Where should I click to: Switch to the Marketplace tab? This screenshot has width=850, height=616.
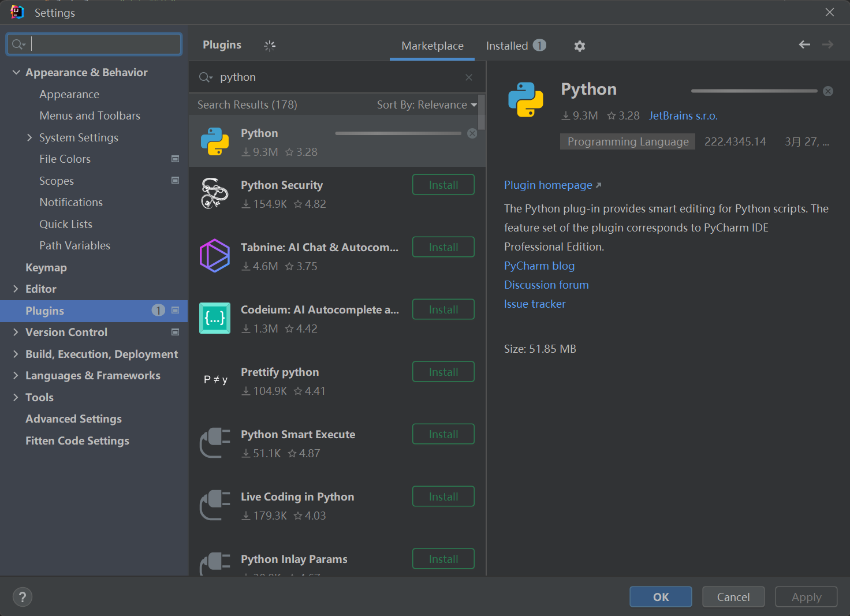tap(433, 46)
